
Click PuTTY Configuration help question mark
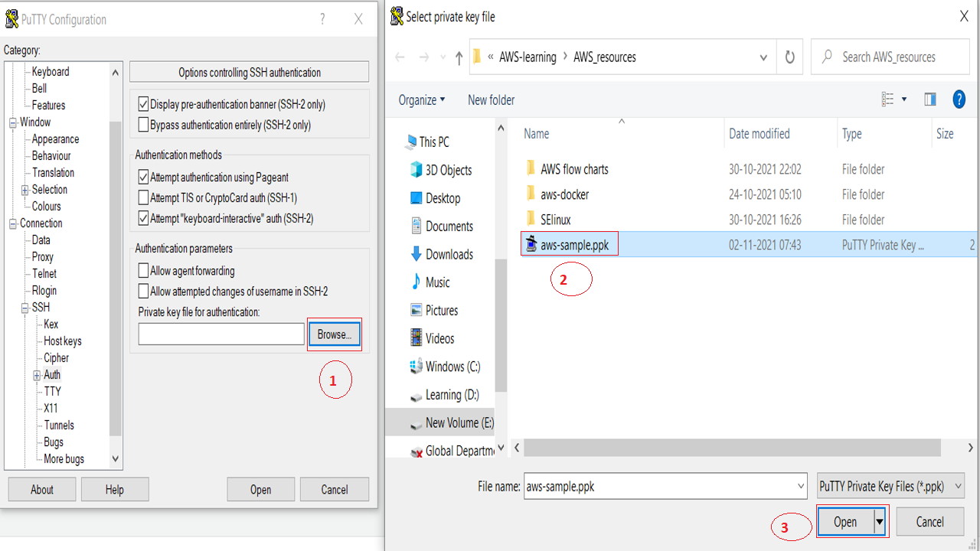point(322,19)
